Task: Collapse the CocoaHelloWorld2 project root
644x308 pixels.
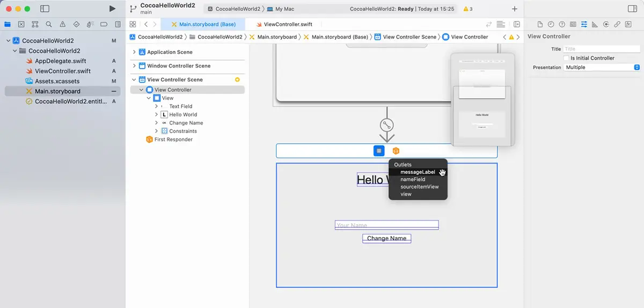Action: (x=8, y=41)
